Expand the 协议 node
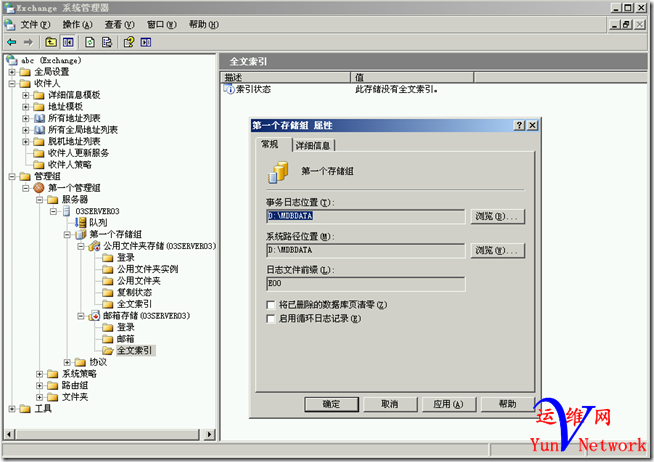Image resolution: width=654 pixels, height=462 pixels. tap(67, 362)
